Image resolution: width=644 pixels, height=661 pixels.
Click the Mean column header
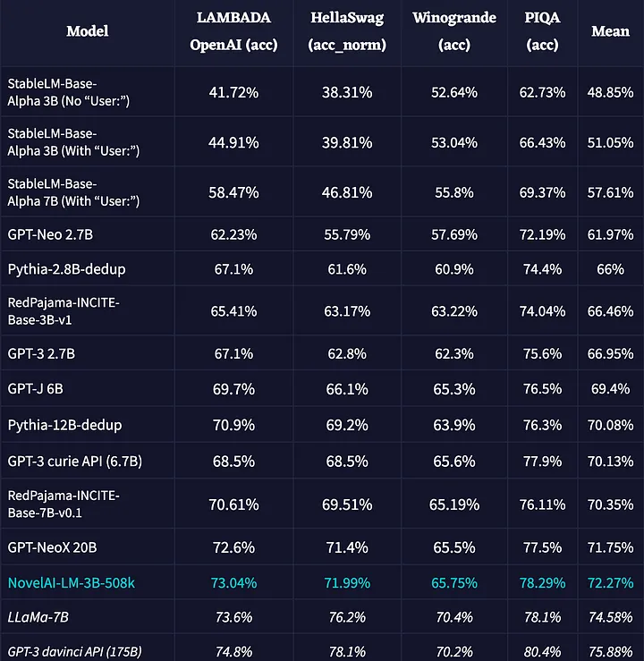(x=610, y=31)
